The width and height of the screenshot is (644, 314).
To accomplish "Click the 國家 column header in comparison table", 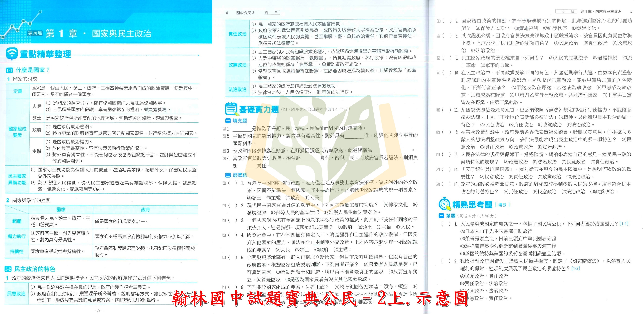I will (61, 210).
